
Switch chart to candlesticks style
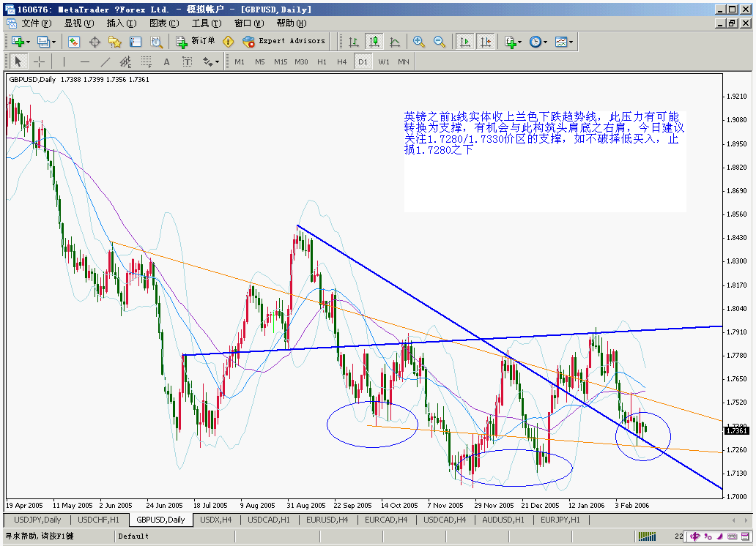coord(374,42)
